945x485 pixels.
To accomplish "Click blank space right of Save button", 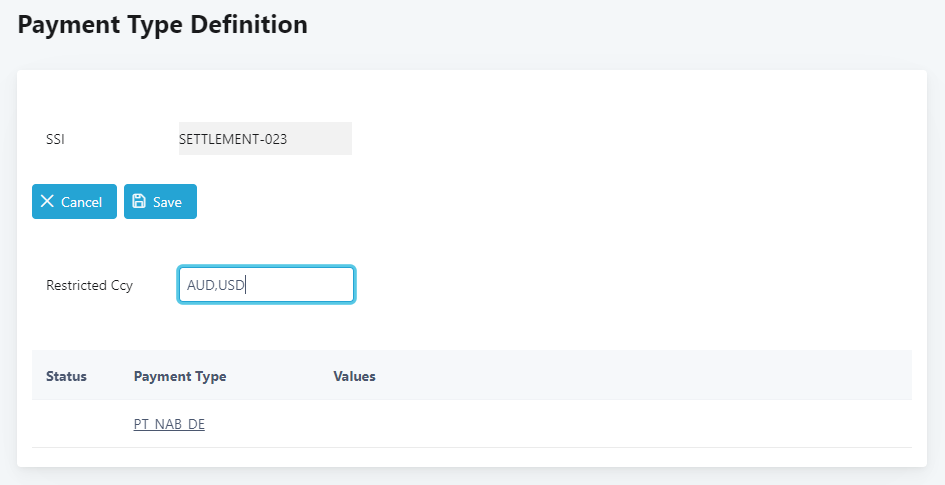I will (542, 201).
